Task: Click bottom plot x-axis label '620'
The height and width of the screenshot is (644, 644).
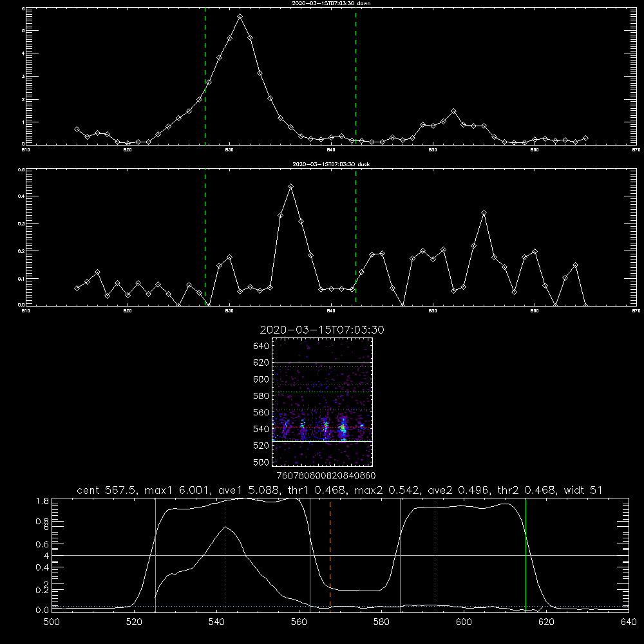Action: pyautogui.click(x=546, y=622)
